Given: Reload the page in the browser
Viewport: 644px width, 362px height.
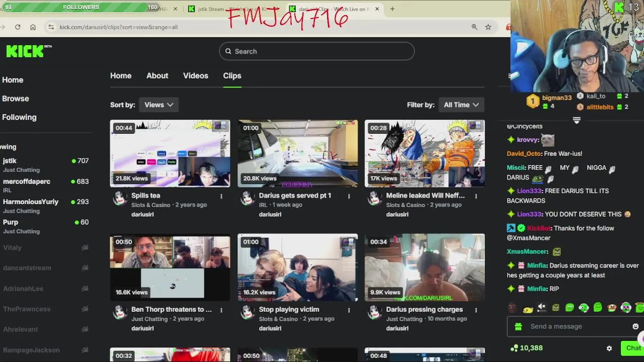Looking at the screenshot, I should [18, 27].
